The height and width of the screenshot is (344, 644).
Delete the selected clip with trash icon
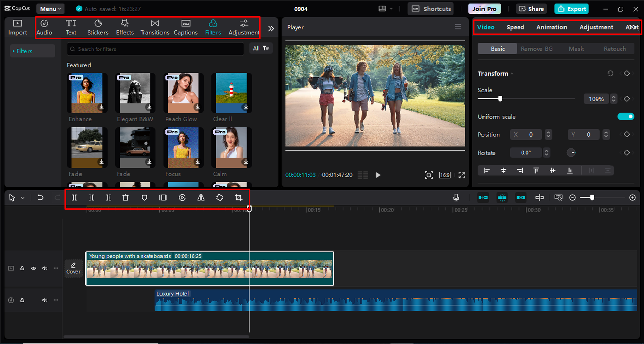pyautogui.click(x=126, y=198)
